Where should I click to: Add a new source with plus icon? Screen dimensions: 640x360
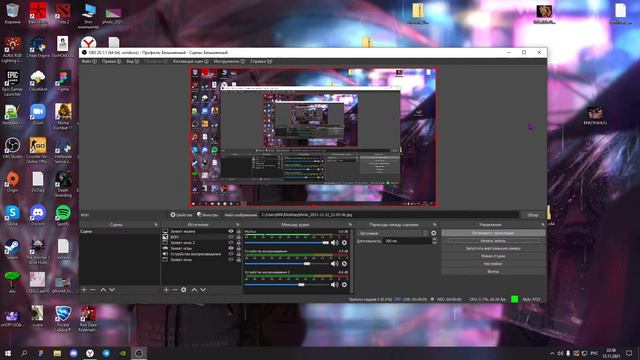166,289
